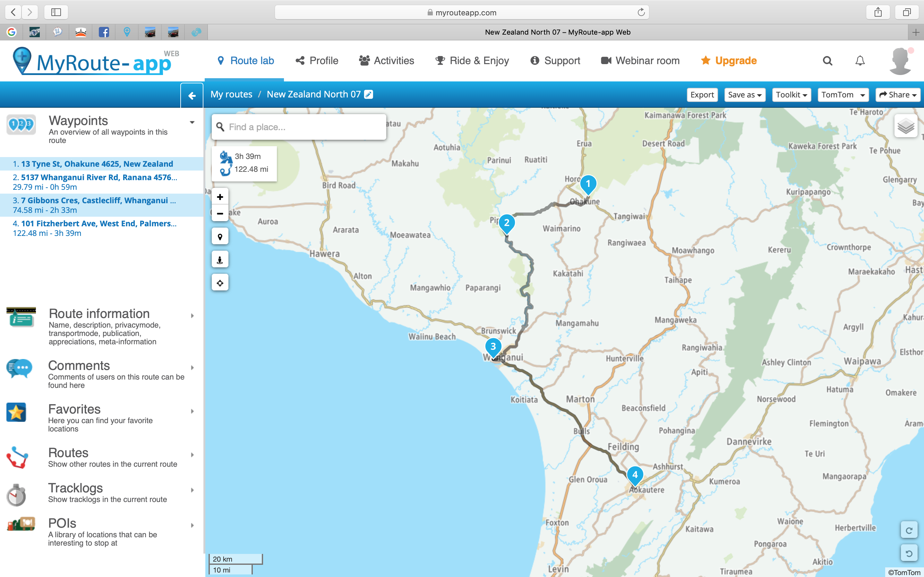Open the map layers selector icon
The height and width of the screenshot is (577, 924).
tap(906, 126)
